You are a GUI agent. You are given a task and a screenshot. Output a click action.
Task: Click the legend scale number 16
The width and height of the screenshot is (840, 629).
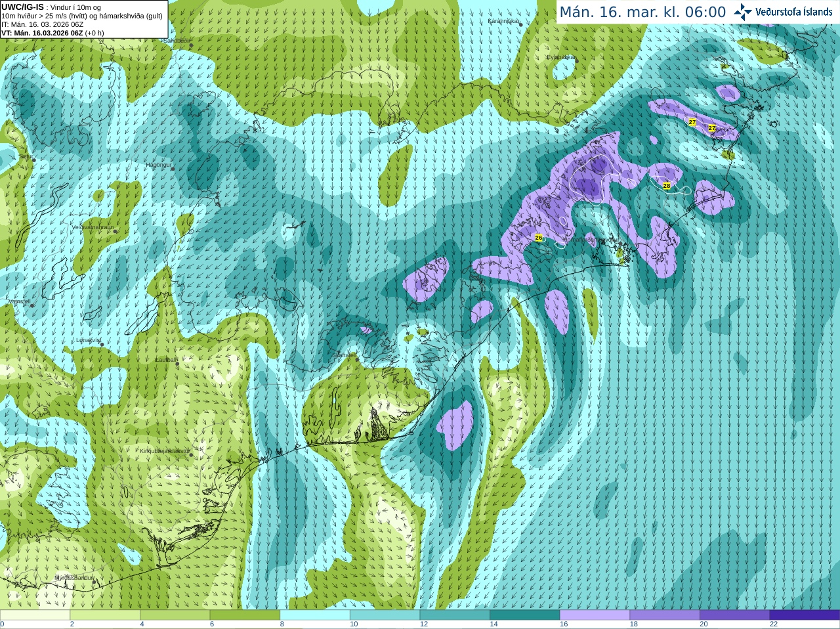tap(564, 624)
